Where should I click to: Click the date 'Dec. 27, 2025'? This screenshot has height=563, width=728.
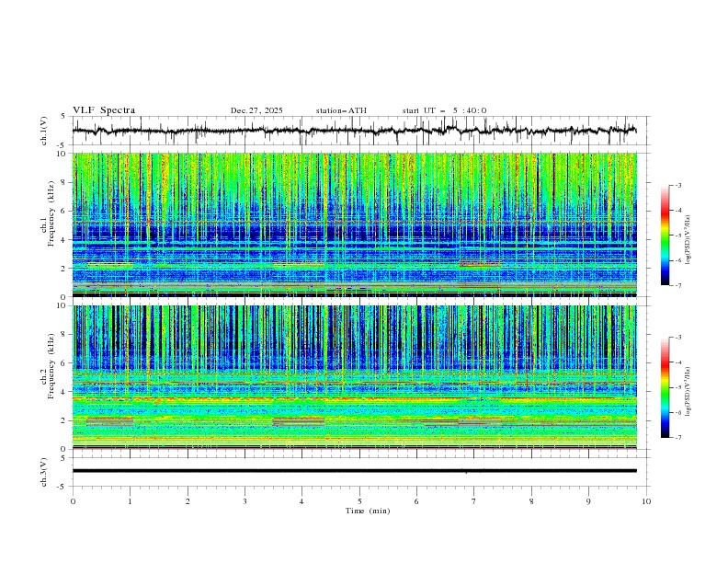(256, 110)
